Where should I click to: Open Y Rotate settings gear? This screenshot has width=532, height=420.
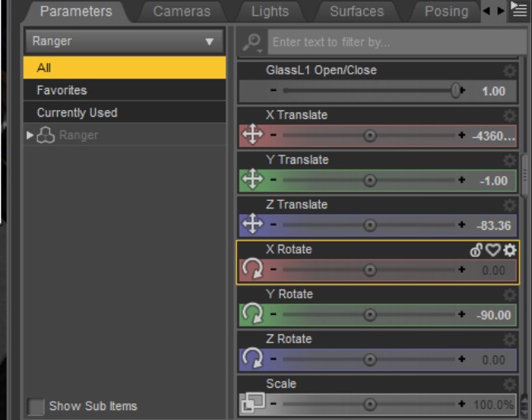(x=509, y=294)
